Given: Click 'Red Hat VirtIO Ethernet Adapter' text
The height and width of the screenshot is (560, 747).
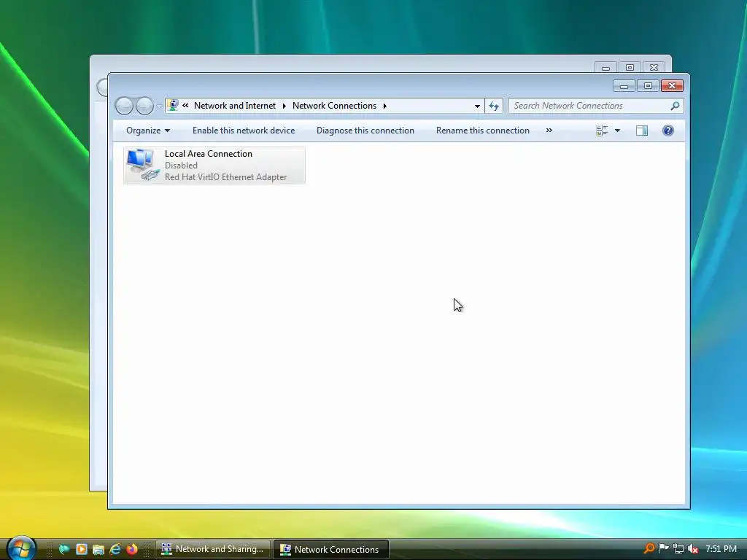Looking at the screenshot, I should 226,177.
